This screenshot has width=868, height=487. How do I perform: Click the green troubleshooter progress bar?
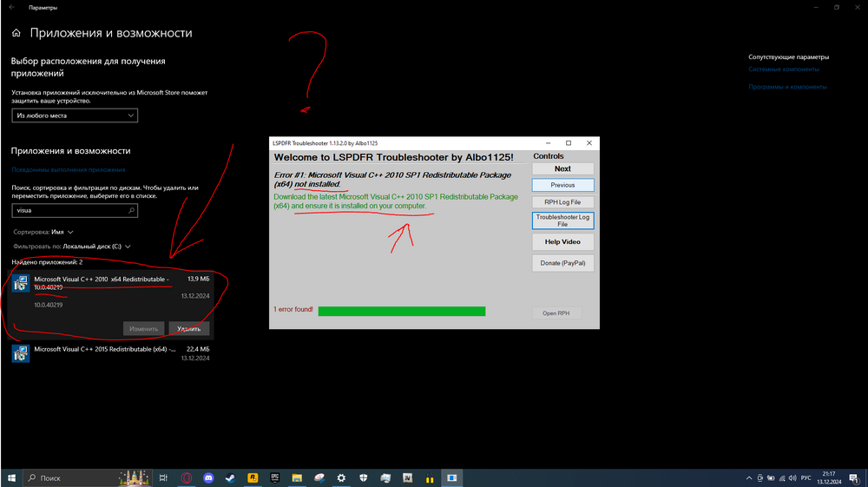pos(402,312)
